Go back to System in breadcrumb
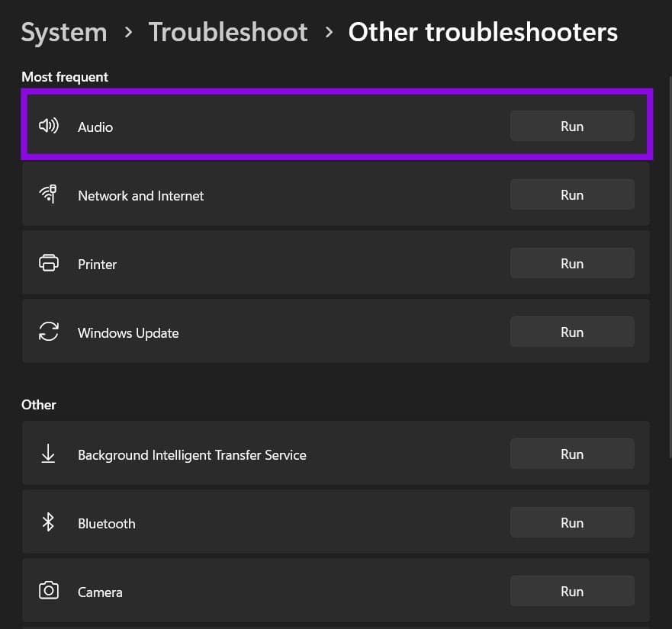 click(64, 33)
